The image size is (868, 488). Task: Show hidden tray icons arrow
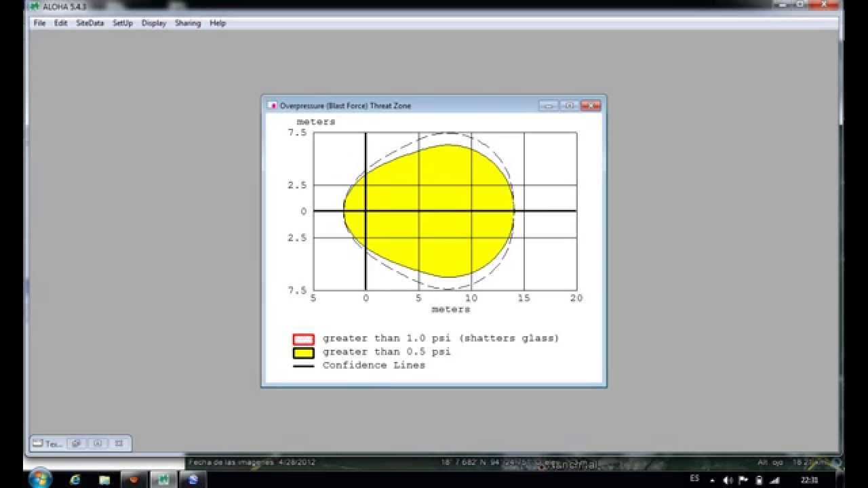712,480
